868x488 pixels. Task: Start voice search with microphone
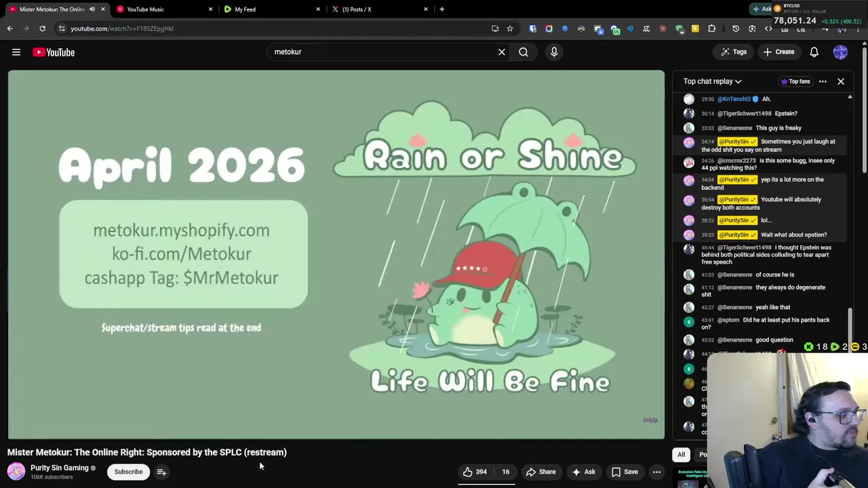click(554, 52)
